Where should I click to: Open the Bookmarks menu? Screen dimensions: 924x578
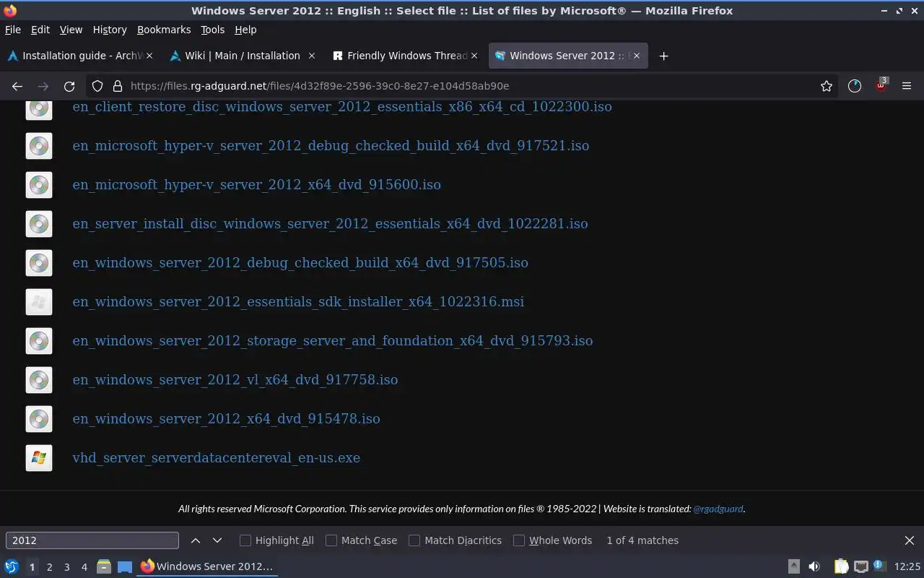(164, 30)
